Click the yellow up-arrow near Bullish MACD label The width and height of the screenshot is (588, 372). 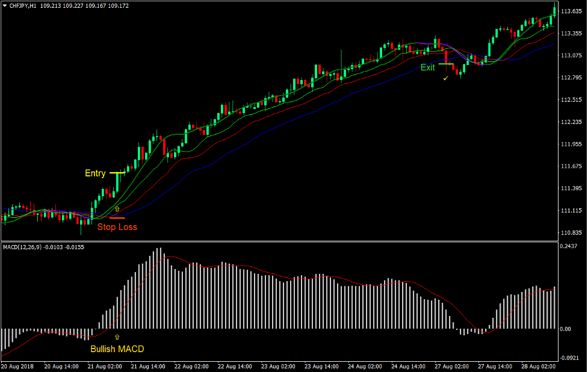tap(118, 337)
